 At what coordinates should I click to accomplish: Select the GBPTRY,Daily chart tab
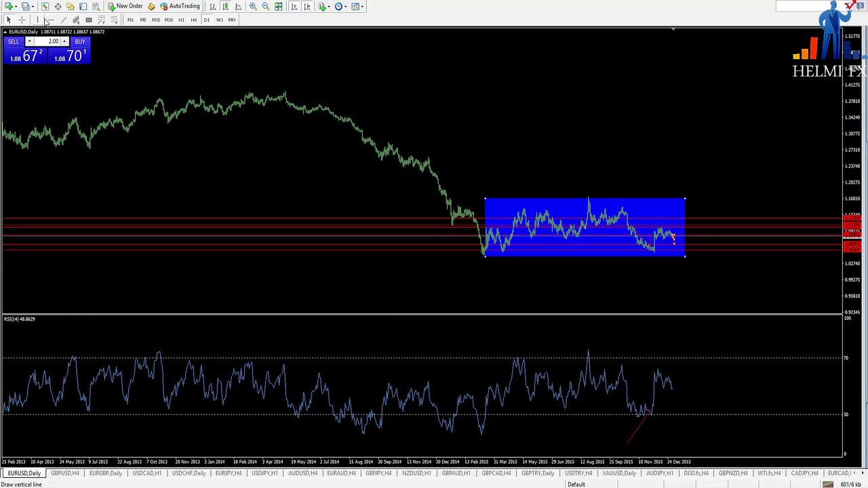(x=537, y=473)
